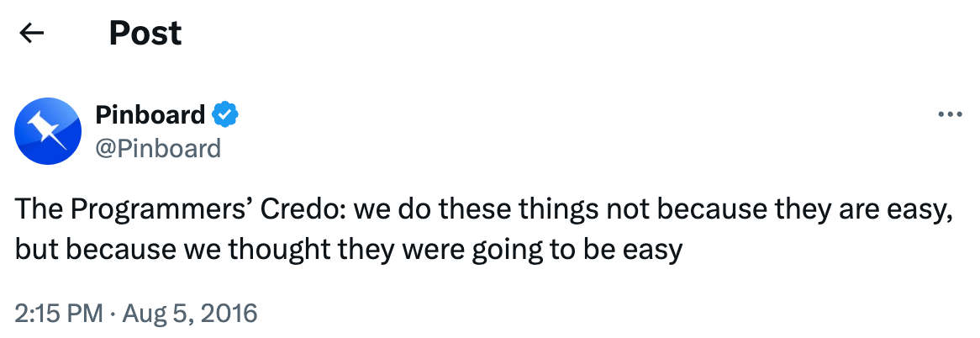This screenshot has width=980, height=338.
Task: Click the 2:15 PM timestamp
Action: [x=58, y=314]
